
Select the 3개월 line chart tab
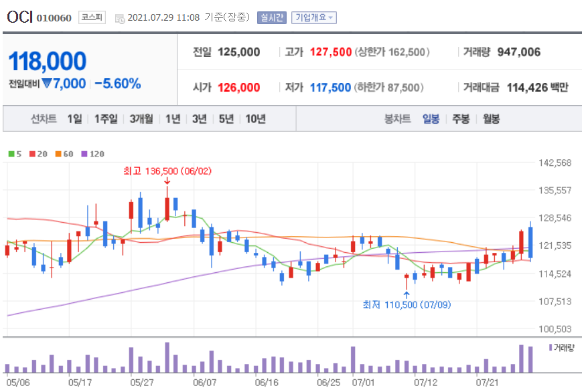141,119
